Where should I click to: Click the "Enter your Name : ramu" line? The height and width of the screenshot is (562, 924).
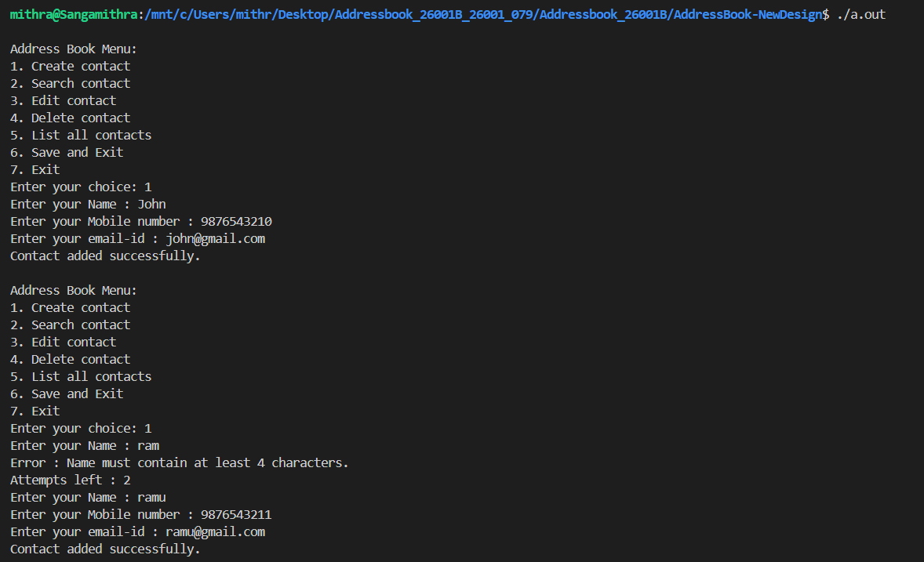88,498
